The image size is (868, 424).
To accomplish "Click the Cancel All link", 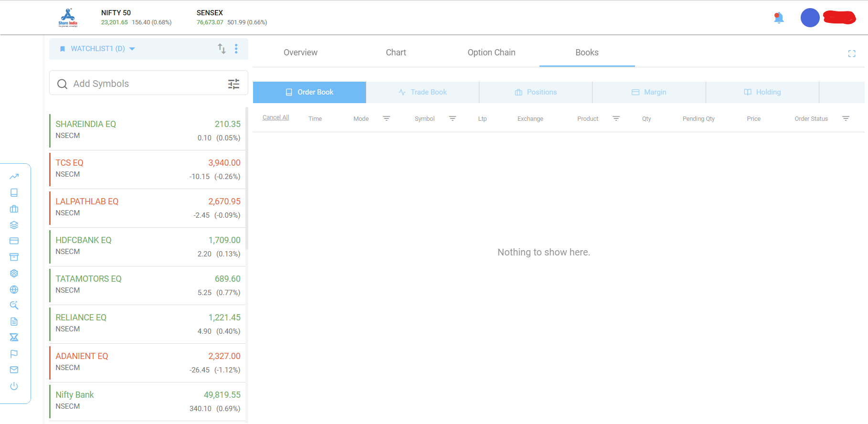I will (276, 117).
